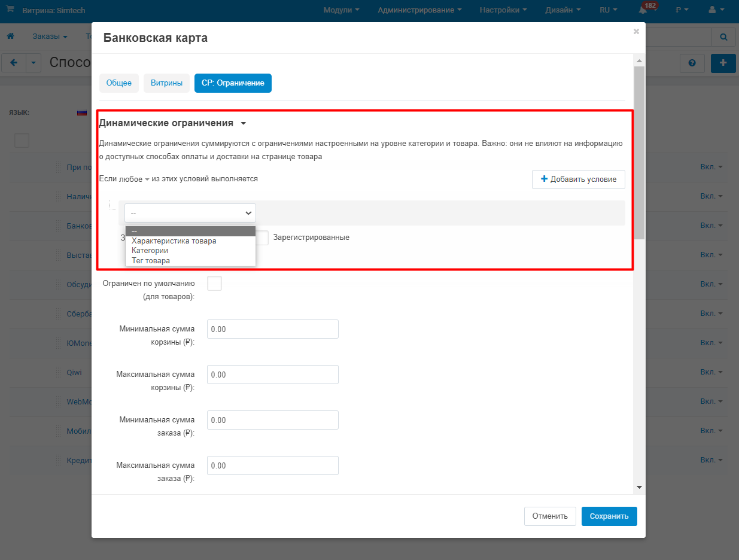Open the user account icon menu
This screenshot has width=739, height=560.
715,10
